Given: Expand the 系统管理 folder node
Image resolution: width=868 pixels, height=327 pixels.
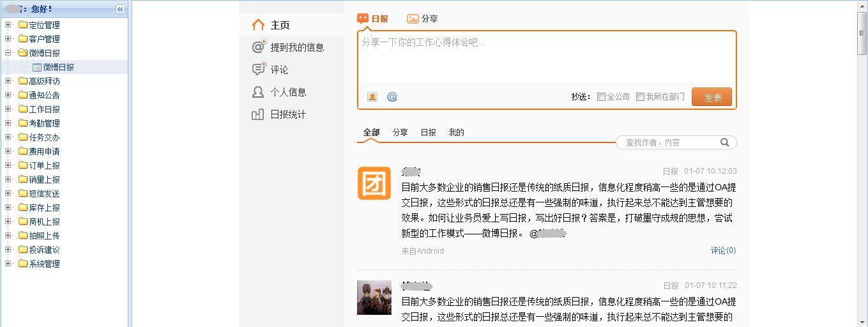Looking at the screenshot, I should (x=8, y=264).
